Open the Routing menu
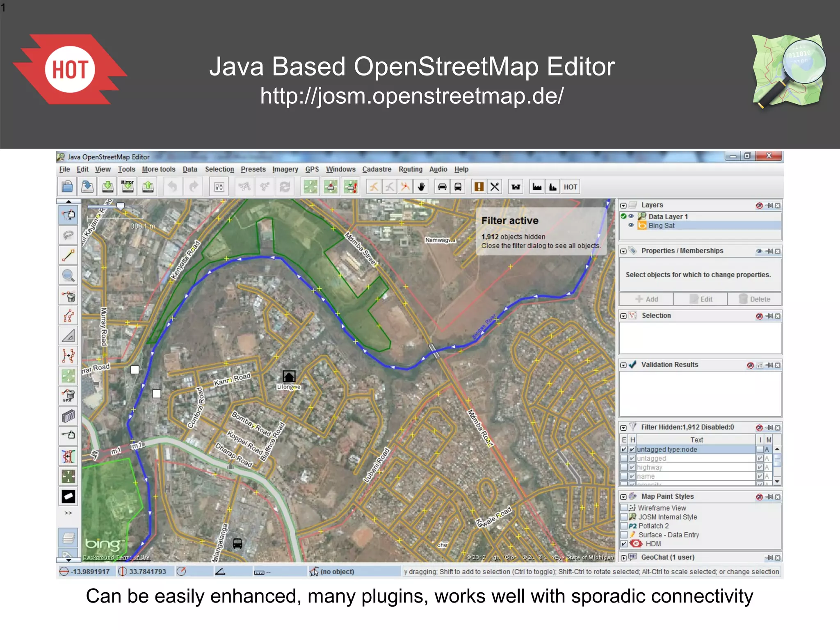The height and width of the screenshot is (630, 840). click(411, 169)
